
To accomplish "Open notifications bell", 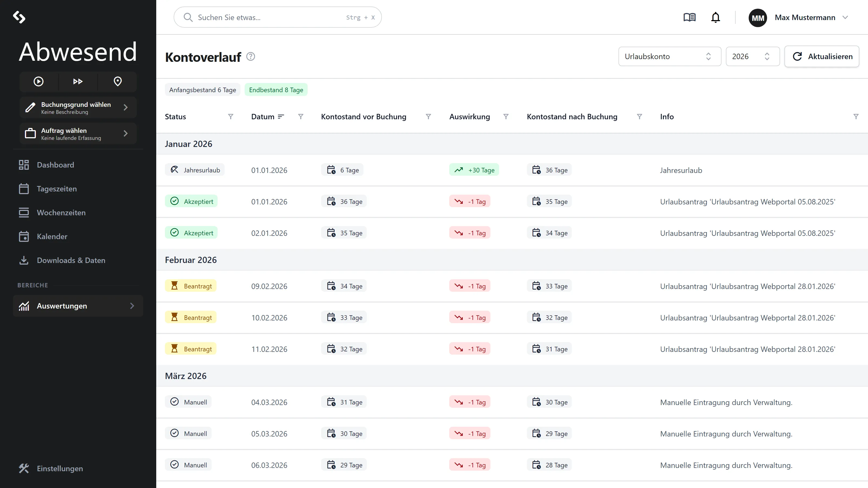I will click(x=715, y=17).
